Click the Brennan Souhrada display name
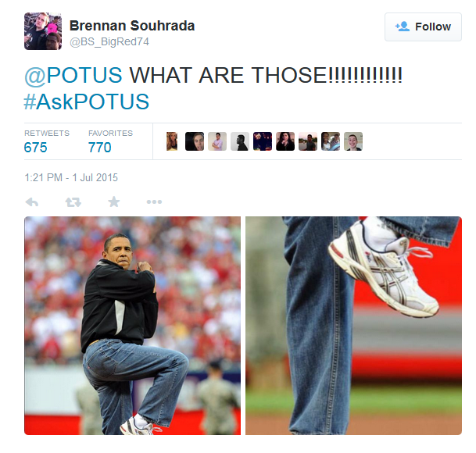This screenshot has height=453, width=476. click(132, 26)
